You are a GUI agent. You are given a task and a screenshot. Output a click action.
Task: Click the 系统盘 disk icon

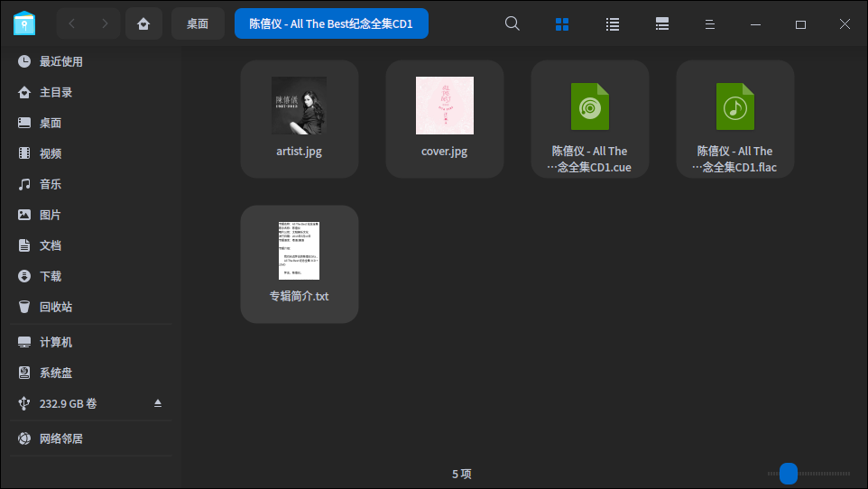tap(24, 373)
